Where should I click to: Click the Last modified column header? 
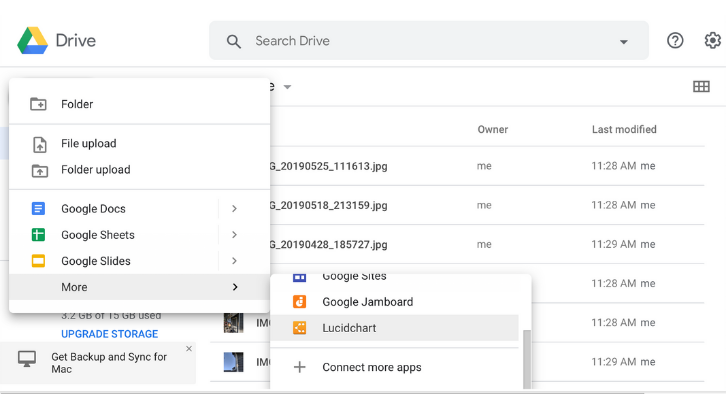(x=624, y=130)
